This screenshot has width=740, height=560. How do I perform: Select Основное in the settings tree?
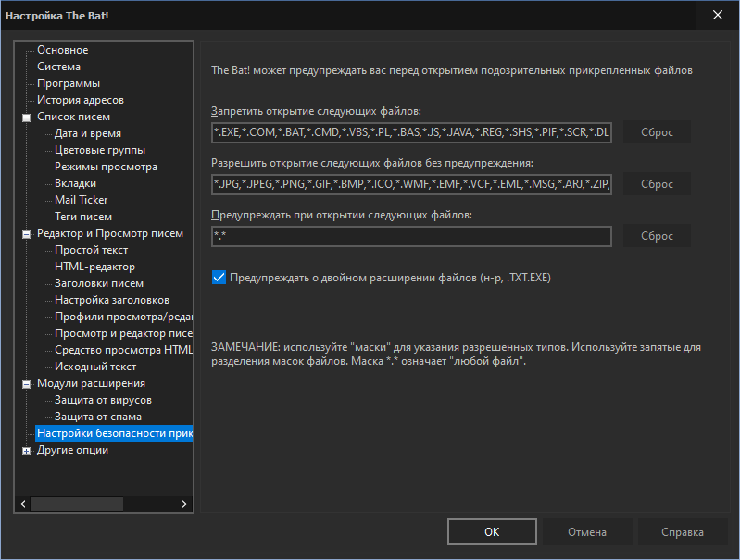tap(63, 50)
